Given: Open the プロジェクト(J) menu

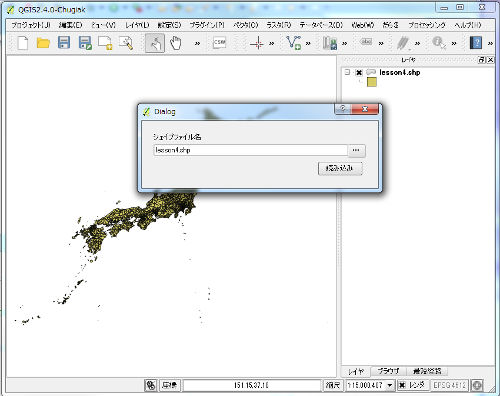Looking at the screenshot, I should point(31,25).
